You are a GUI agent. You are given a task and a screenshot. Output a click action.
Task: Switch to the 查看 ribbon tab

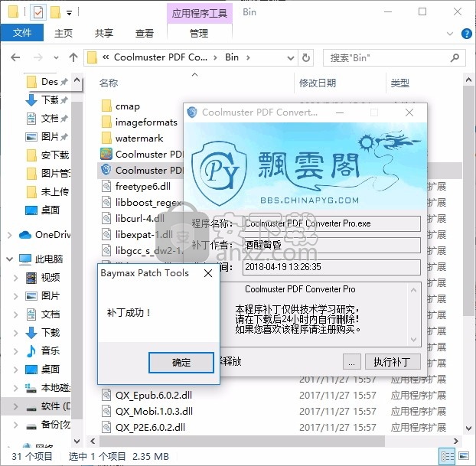tap(145, 33)
